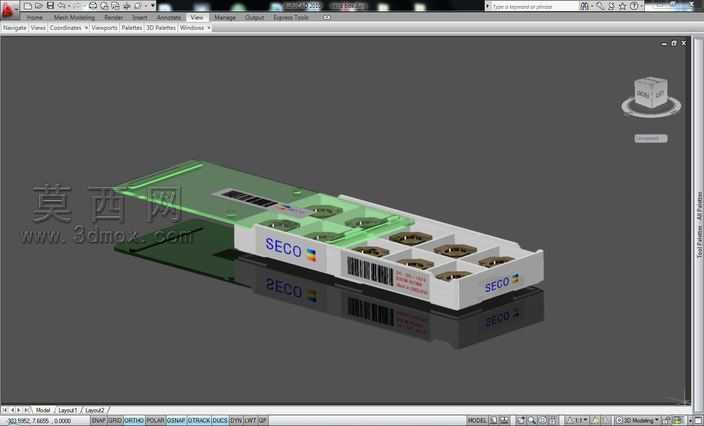This screenshot has height=426, width=704.
Task: Click the Navigate panel title
Action: [15, 28]
